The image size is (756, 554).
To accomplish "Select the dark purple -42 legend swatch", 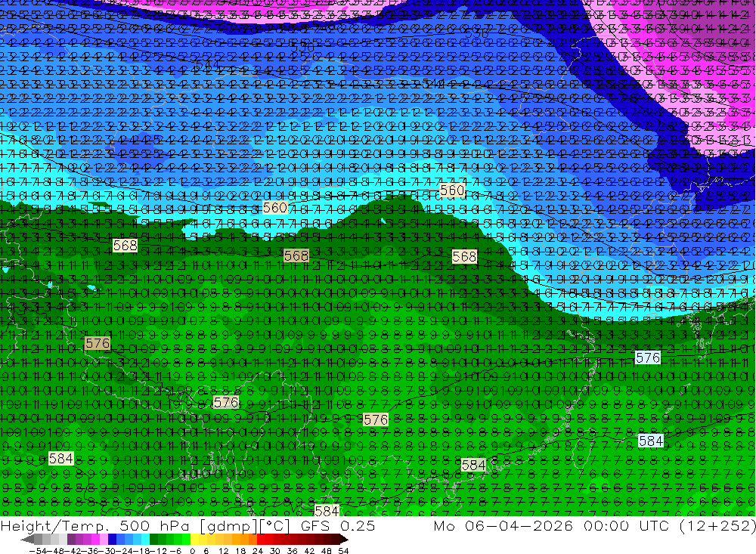I will pyautogui.click(x=71, y=540).
